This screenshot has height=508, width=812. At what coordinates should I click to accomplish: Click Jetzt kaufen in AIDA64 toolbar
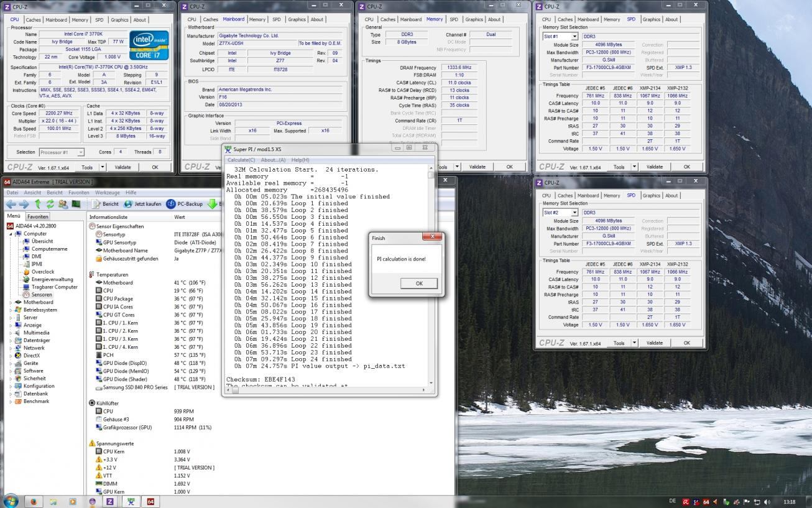pyautogui.click(x=142, y=204)
